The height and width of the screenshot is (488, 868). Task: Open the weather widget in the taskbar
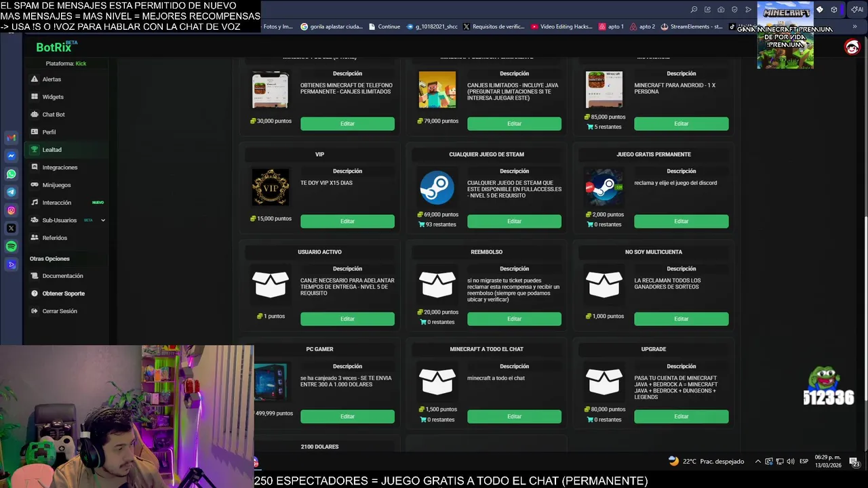tap(706, 462)
